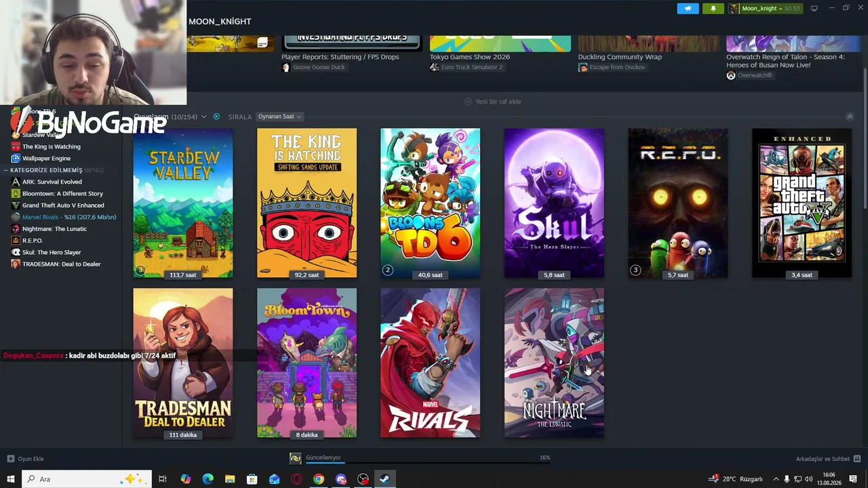Open Microsoft Store from the taskbar
The height and width of the screenshot is (488, 868).
point(252,479)
